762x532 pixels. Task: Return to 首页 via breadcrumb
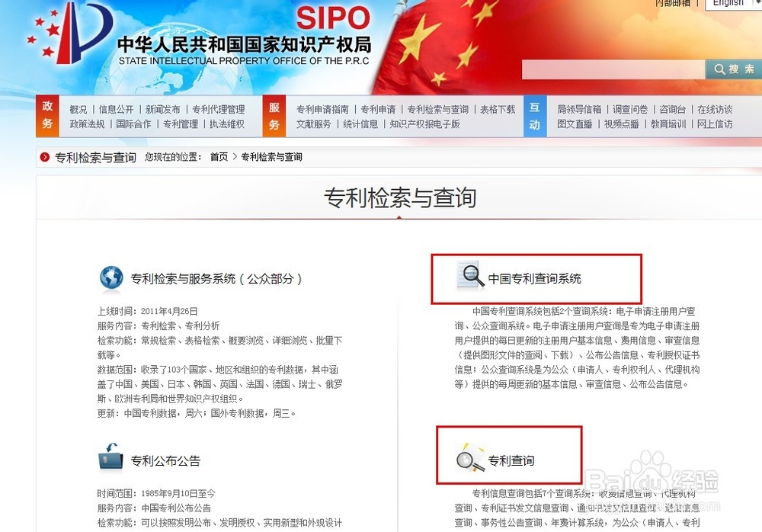[x=219, y=157]
